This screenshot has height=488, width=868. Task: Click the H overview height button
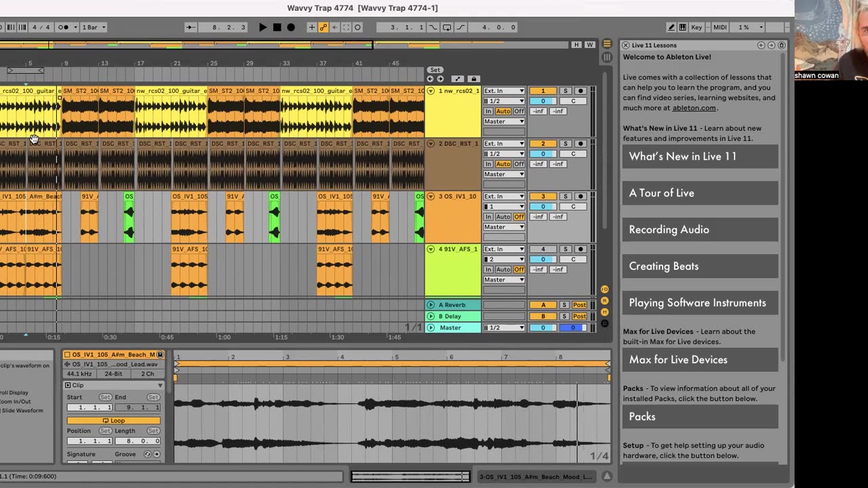click(576, 45)
